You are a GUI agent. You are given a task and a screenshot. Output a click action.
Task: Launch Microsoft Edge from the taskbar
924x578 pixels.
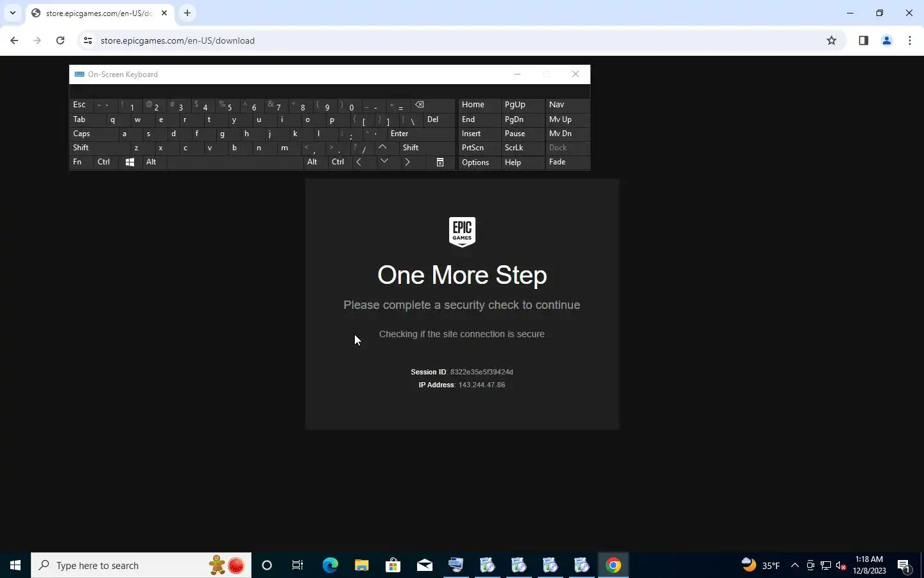click(x=330, y=565)
